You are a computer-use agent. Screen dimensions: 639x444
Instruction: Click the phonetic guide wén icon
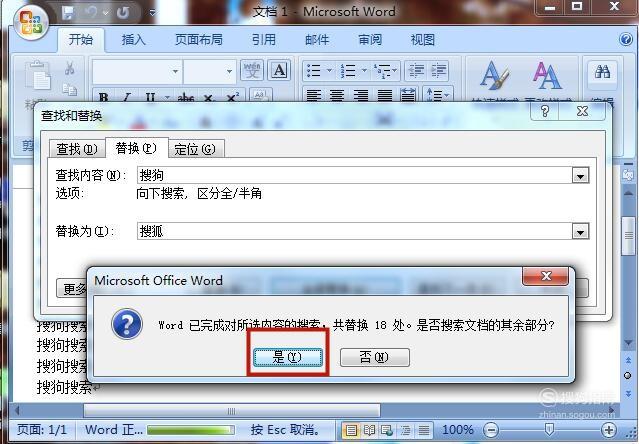[252, 70]
